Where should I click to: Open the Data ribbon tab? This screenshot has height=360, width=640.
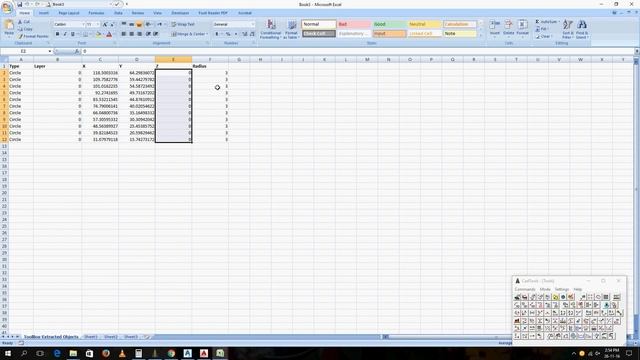118,13
